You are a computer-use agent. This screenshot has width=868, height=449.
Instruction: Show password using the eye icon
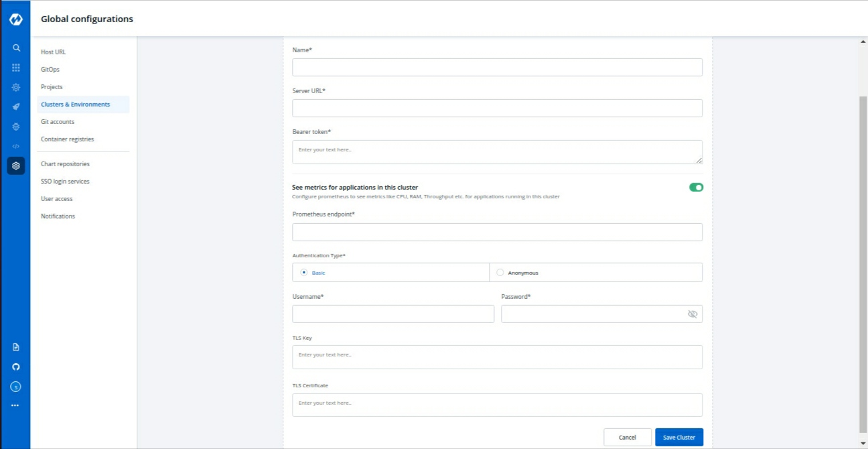pyautogui.click(x=693, y=314)
